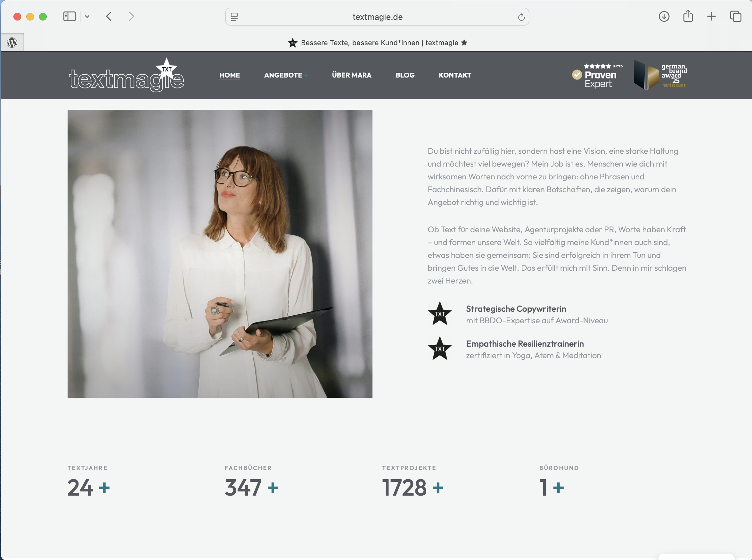Open the sidebar options chevron dropdown
Image resolution: width=752 pixels, height=560 pixels.
[x=87, y=16]
